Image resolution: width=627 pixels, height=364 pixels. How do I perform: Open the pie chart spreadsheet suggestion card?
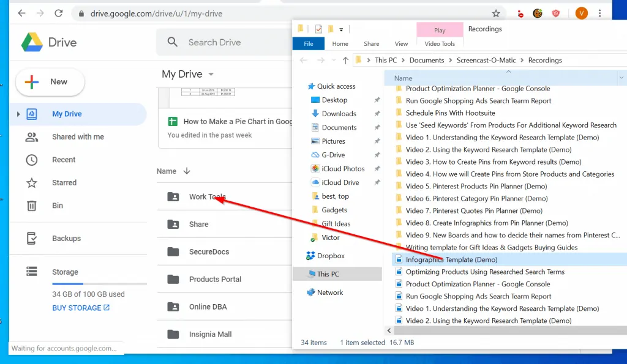[225, 118]
